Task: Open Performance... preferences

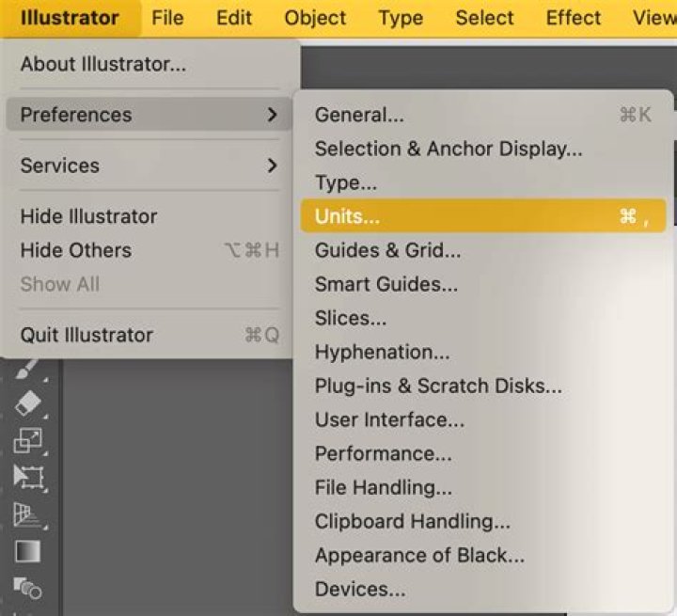Action: point(483,453)
